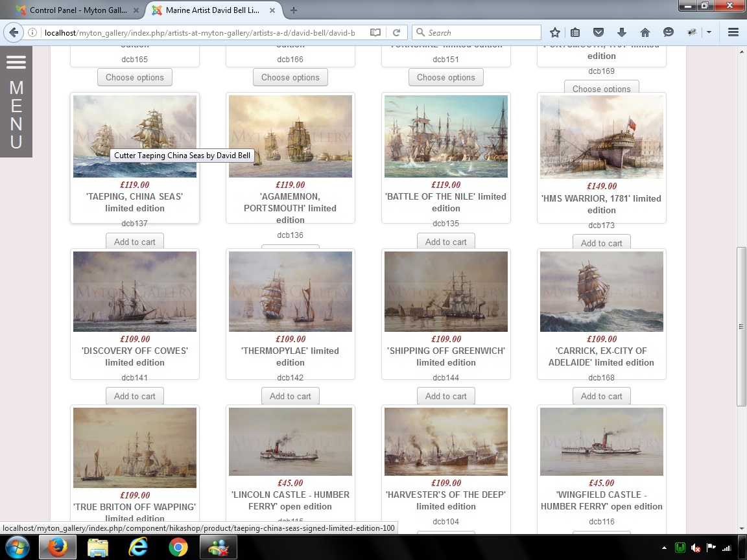
Task: Open 'BATTLE OF THE NILE' title link
Action: pos(446,202)
